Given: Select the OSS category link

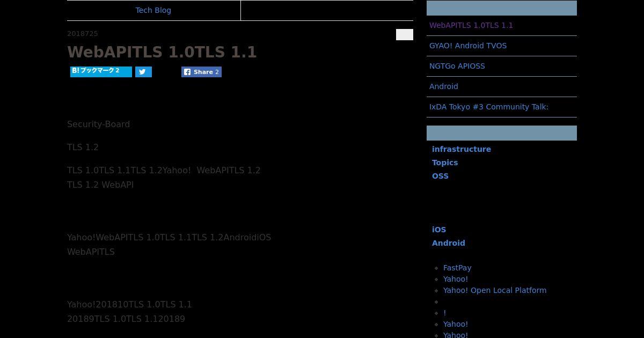Looking at the screenshot, I should point(440,176).
